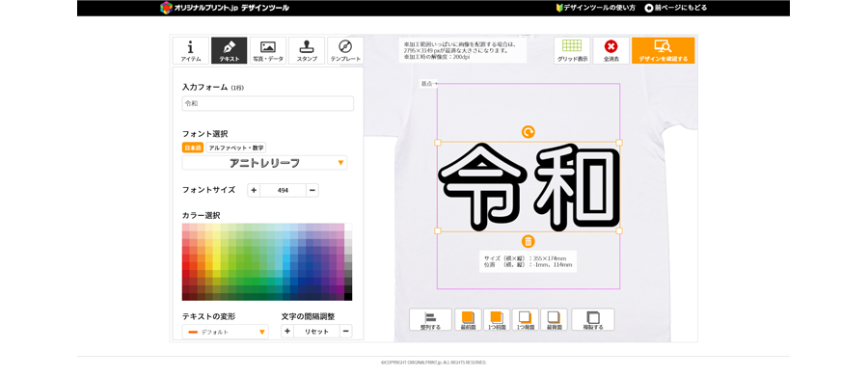Go back via 前ページにもどる link

676,8
